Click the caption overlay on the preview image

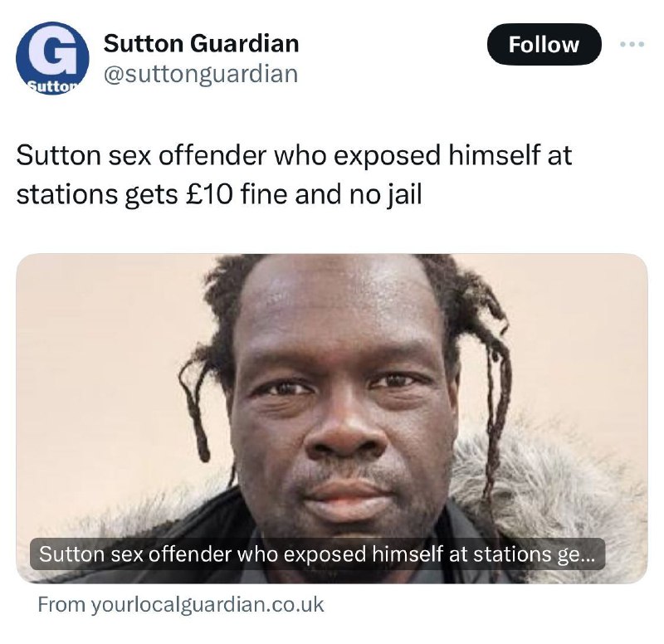click(x=318, y=554)
